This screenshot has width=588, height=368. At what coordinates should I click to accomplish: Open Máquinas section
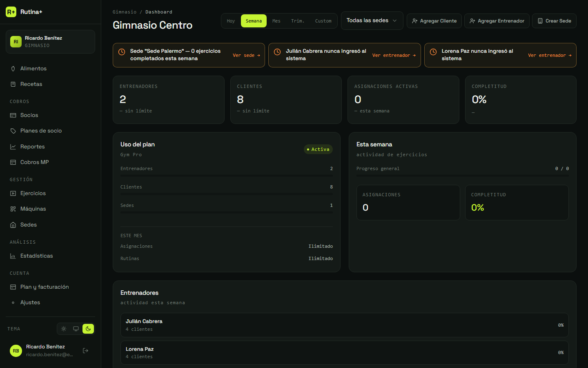[x=50, y=209]
